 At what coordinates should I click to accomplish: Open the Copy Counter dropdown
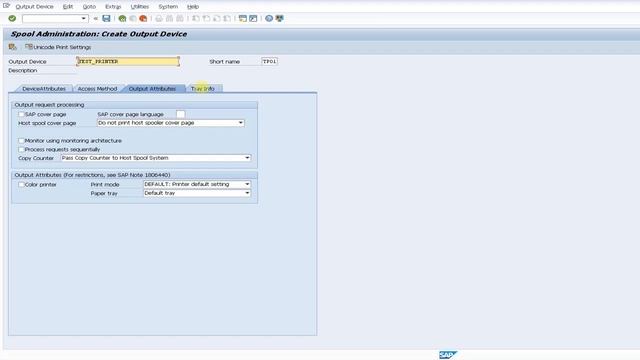click(x=247, y=158)
